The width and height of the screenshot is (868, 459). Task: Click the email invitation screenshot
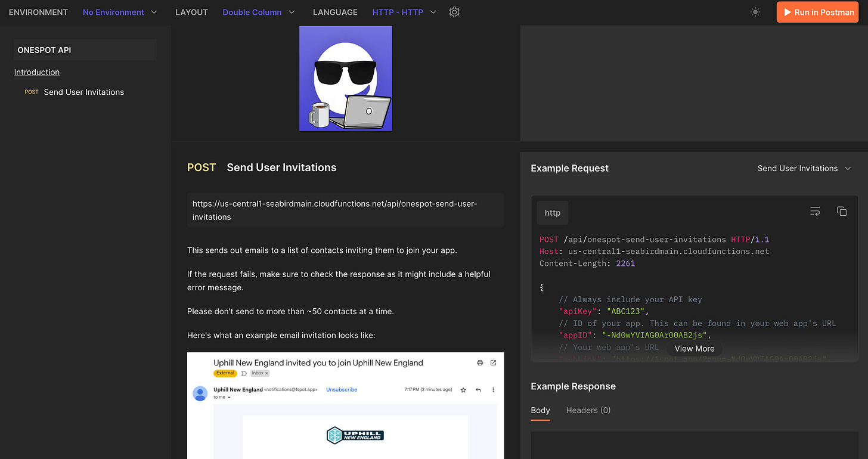click(346, 406)
